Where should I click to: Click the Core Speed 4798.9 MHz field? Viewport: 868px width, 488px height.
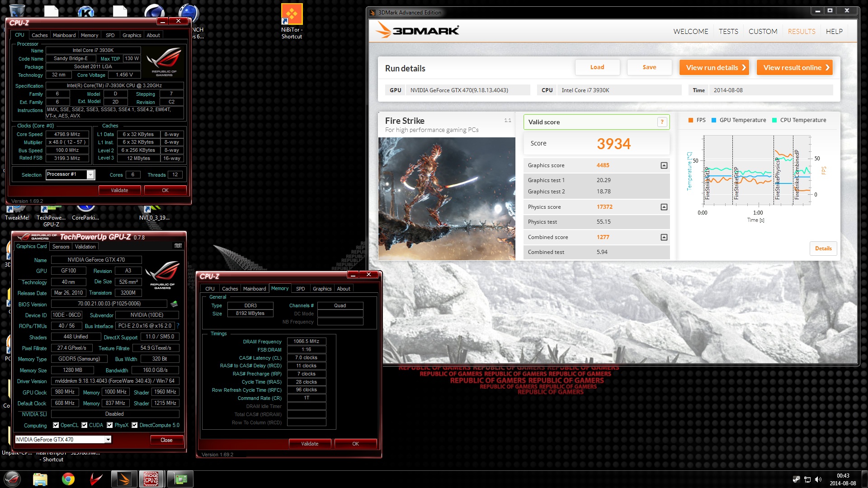[x=67, y=134]
